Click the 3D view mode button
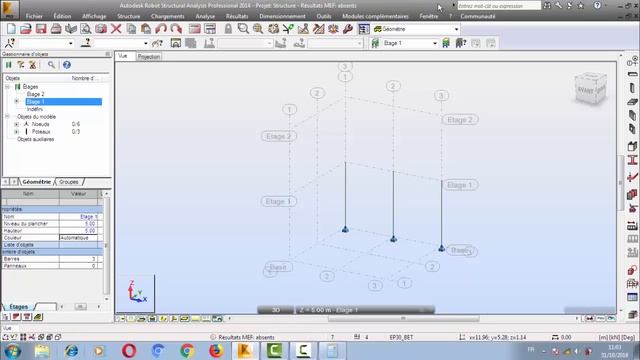The image size is (640, 360). coord(276,310)
